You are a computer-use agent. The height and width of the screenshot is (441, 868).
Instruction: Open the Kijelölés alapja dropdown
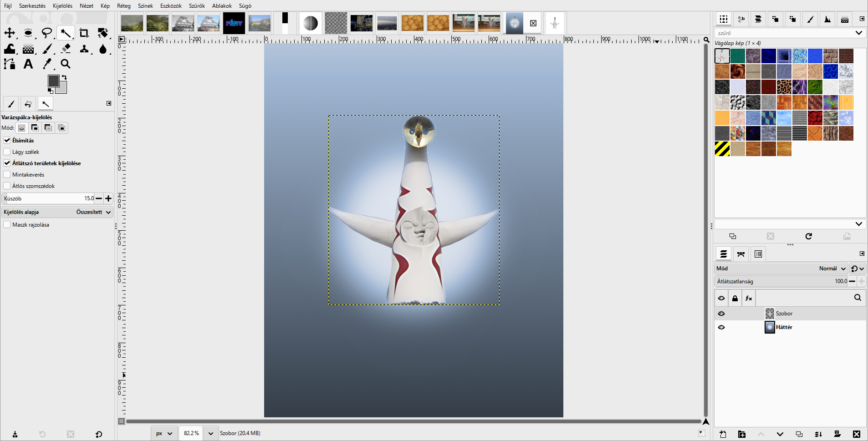57,212
